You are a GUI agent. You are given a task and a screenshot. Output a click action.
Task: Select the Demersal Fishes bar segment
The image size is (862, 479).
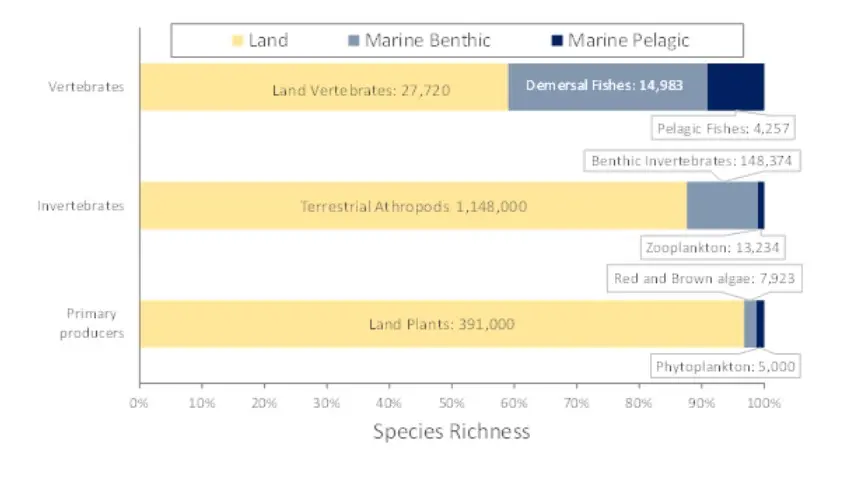607,86
